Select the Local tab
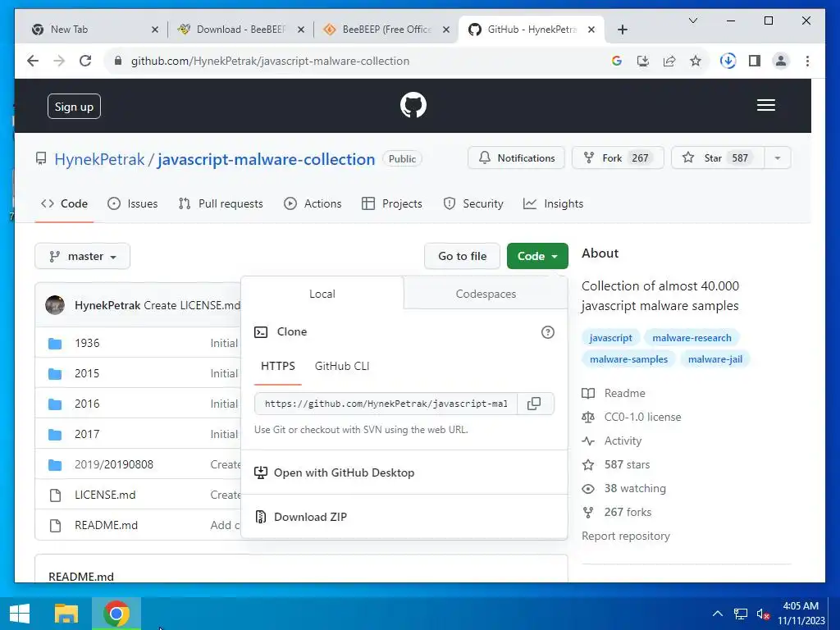 tap(322, 294)
